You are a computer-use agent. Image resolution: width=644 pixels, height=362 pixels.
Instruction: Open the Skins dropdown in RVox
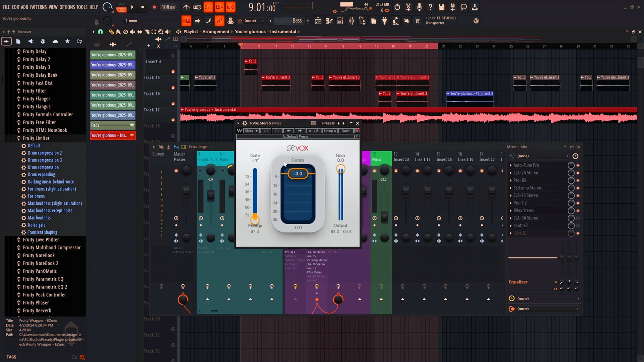click(x=251, y=131)
